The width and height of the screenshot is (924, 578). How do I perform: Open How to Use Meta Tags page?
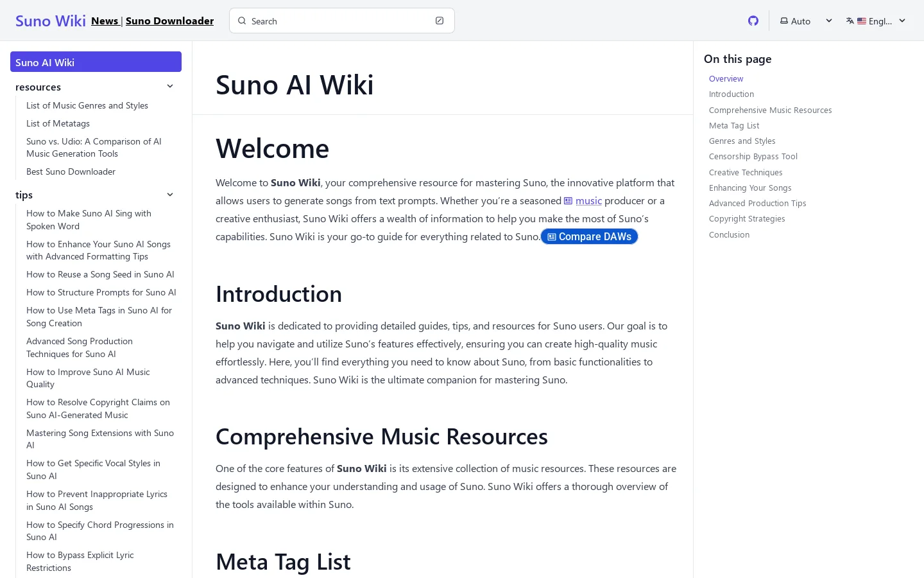coord(99,317)
